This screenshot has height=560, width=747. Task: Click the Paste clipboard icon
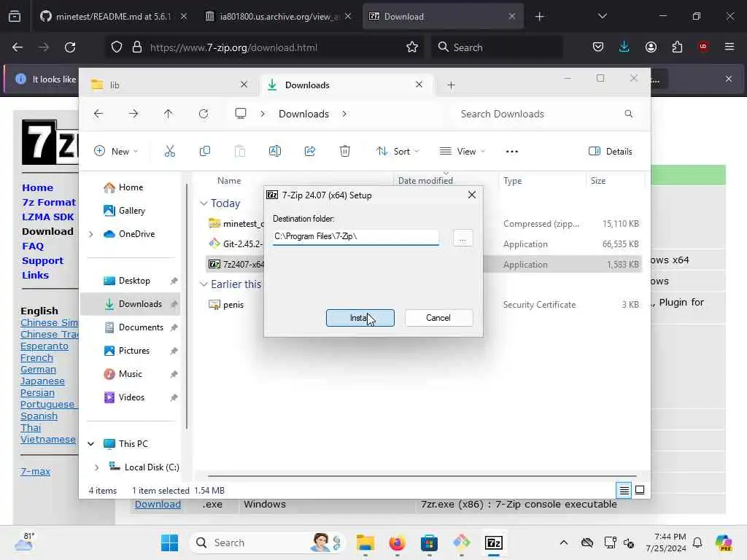click(240, 152)
